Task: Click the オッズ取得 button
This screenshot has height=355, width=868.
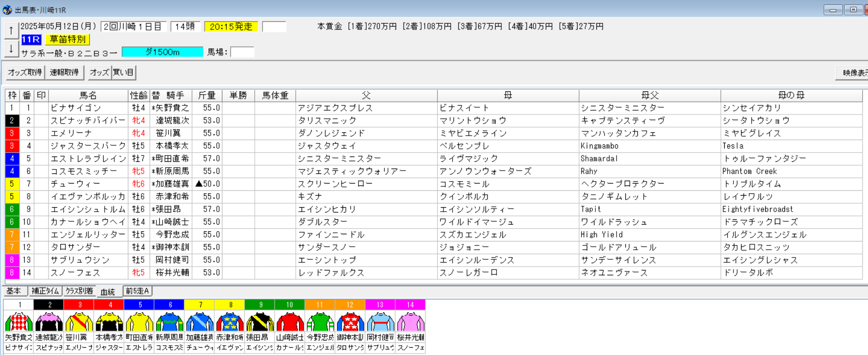Action: (x=25, y=72)
